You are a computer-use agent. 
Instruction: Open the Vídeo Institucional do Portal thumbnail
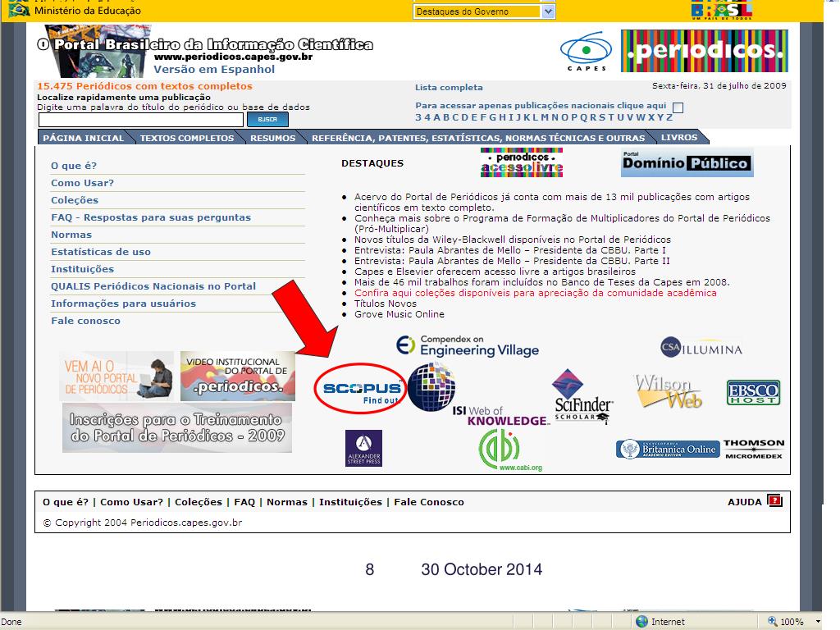click(x=237, y=376)
